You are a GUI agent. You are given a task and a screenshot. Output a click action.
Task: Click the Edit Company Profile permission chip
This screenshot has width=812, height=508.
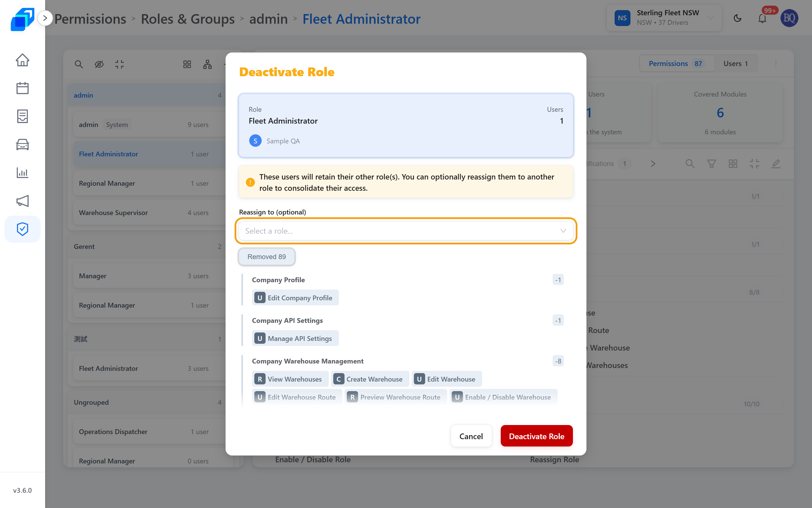(295, 298)
